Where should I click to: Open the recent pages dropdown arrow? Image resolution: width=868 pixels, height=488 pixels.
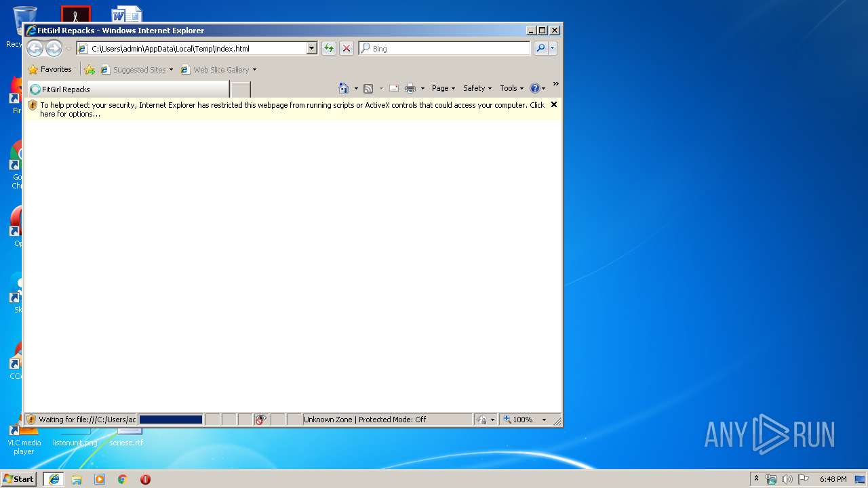(x=68, y=49)
